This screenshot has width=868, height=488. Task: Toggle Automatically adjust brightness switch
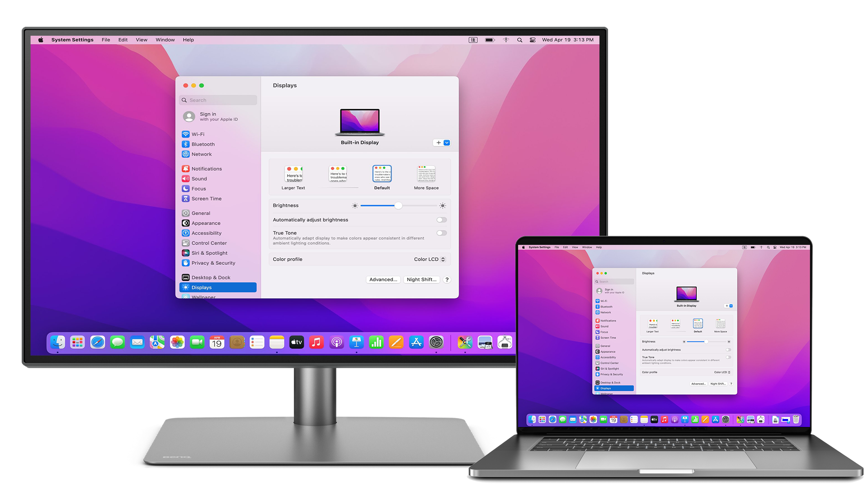pos(441,219)
